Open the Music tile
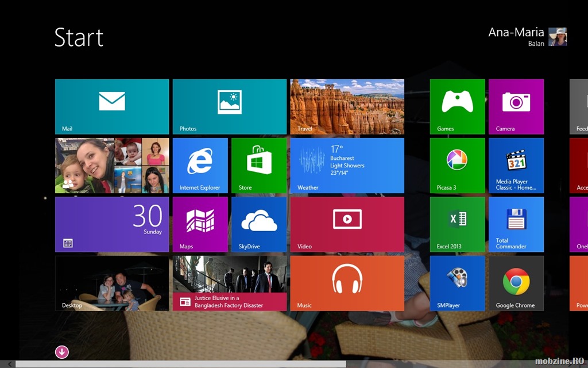Screen dimensions: 588x368 click(347, 283)
